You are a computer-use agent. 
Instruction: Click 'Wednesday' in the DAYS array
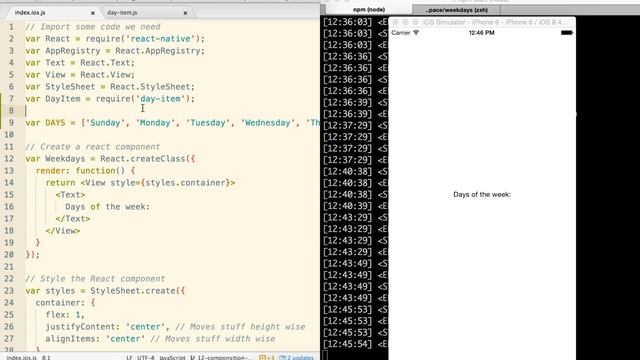tap(268, 123)
